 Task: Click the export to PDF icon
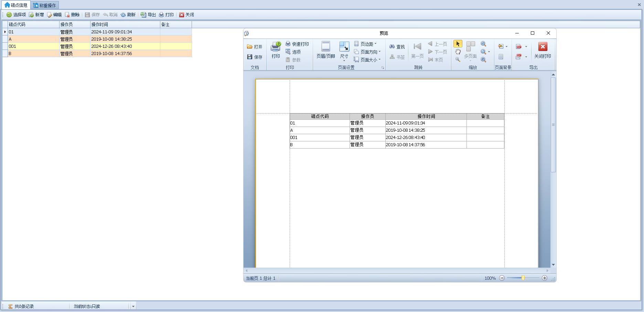(519, 46)
